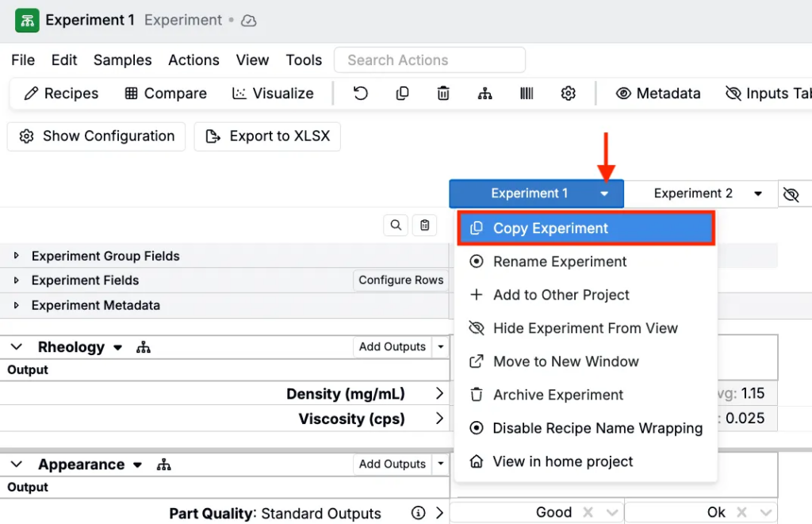Click the barcode icon in toolbar
Image resolution: width=812 pixels, height=524 pixels.
click(527, 94)
